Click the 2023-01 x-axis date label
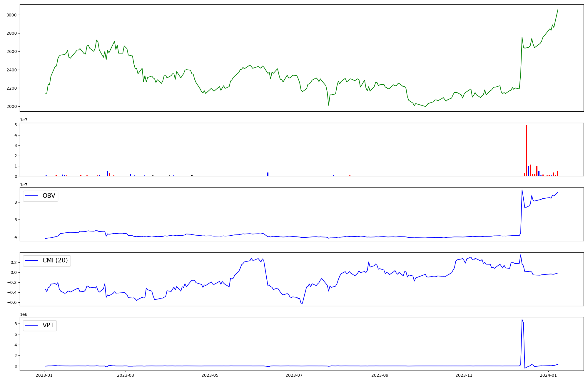Image resolution: width=588 pixels, height=382 pixels. [44, 375]
